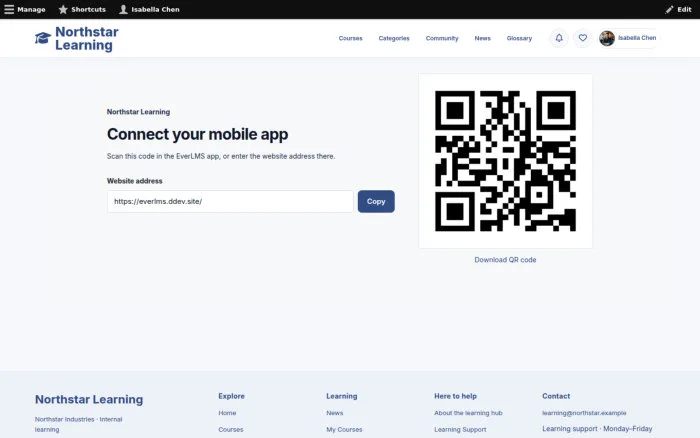The image size is (700, 438).
Task: Click the Learning footer column heading
Action: click(x=342, y=396)
